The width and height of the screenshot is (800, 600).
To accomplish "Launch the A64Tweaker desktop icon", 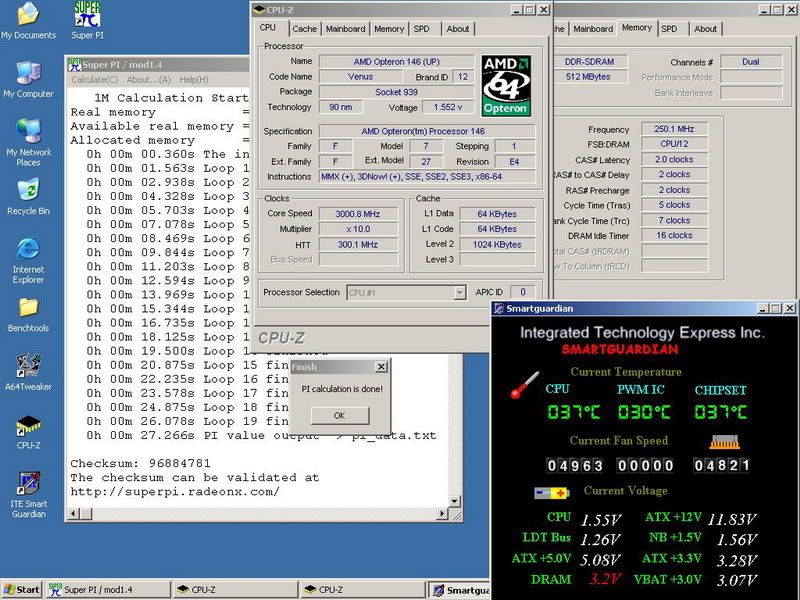I will (x=28, y=366).
